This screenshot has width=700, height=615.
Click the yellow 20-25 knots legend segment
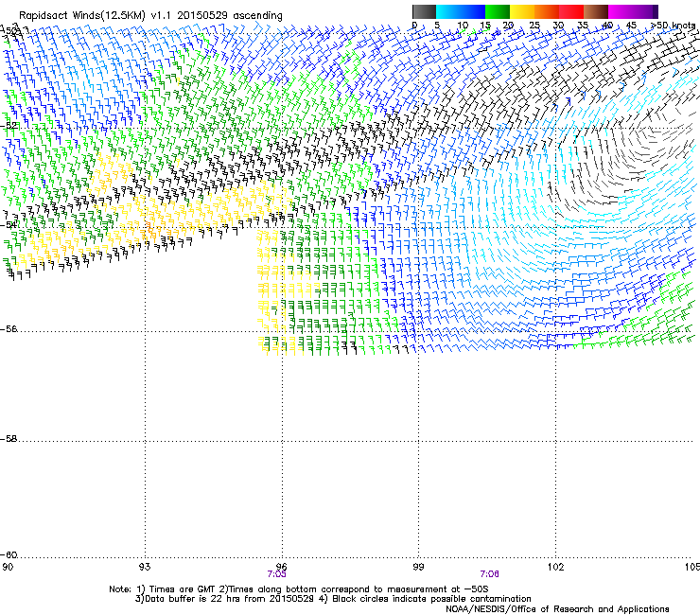(522, 11)
